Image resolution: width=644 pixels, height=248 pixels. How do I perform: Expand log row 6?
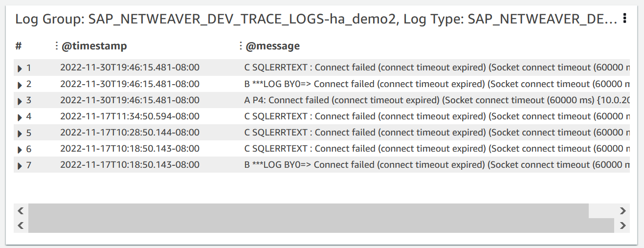(20, 149)
